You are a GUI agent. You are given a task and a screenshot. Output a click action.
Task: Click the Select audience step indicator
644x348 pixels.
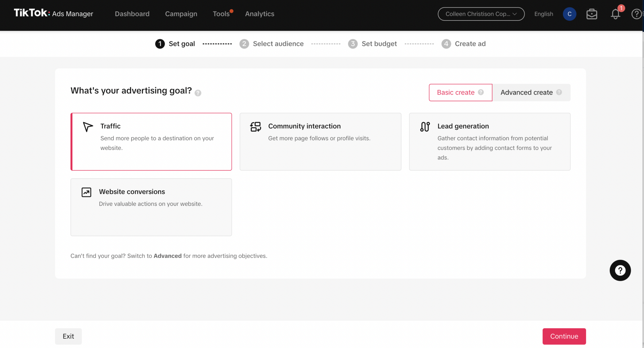(x=272, y=44)
